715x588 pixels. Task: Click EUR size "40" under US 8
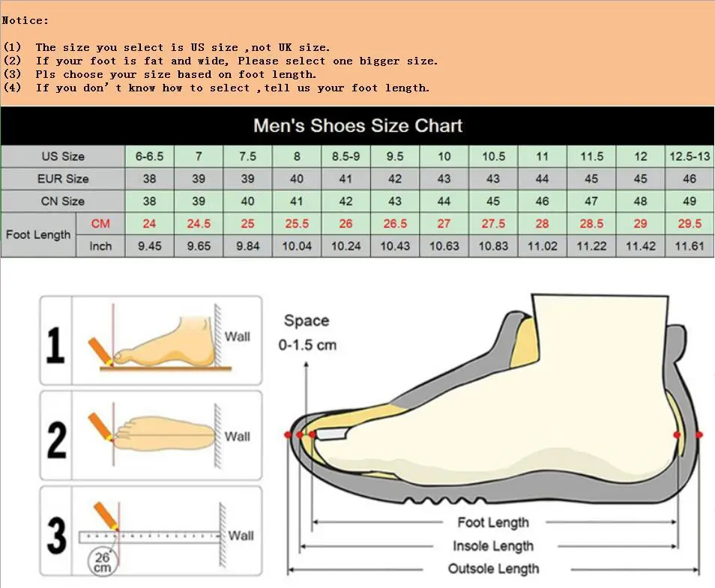[x=297, y=179]
